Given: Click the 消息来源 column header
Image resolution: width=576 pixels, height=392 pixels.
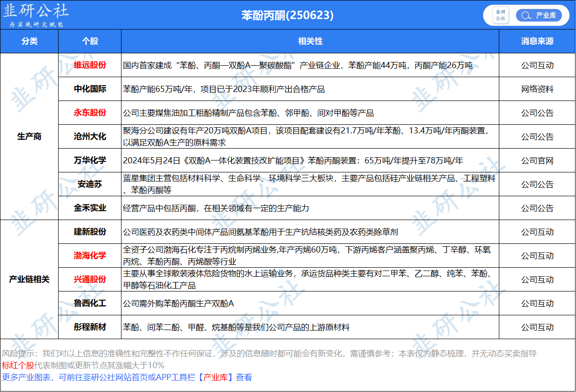Looking at the screenshot, I should pos(537,41).
